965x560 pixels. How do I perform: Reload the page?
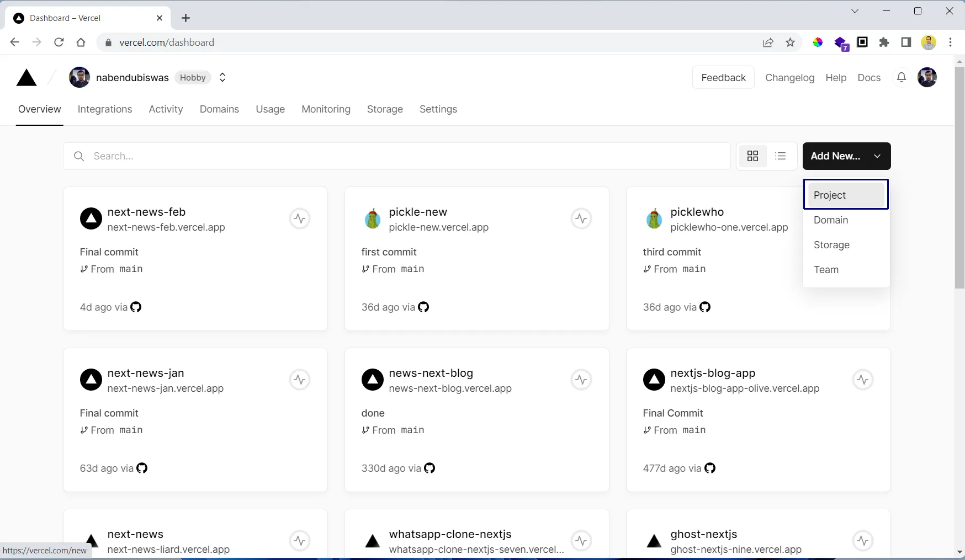click(59, 42)
